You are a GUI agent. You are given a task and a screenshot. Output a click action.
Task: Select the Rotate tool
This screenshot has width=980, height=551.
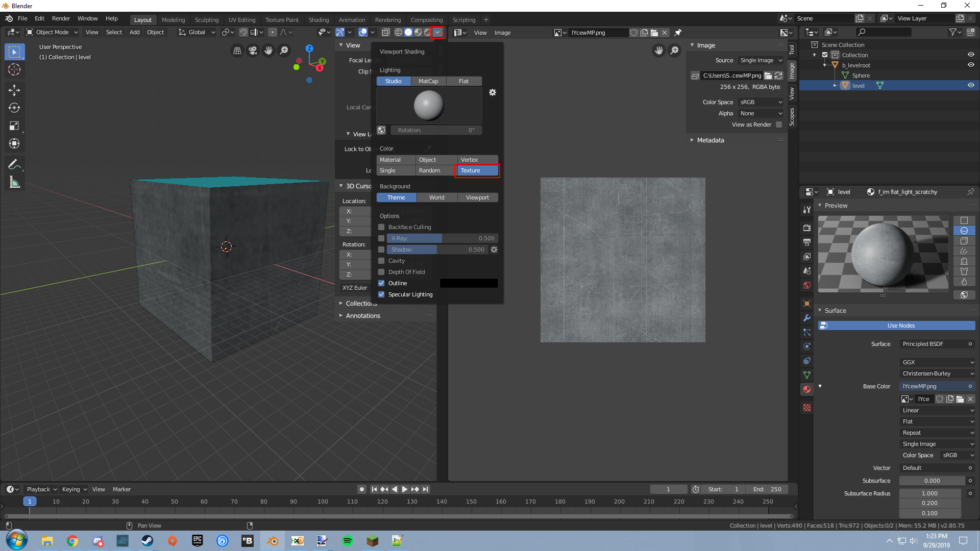14,108
